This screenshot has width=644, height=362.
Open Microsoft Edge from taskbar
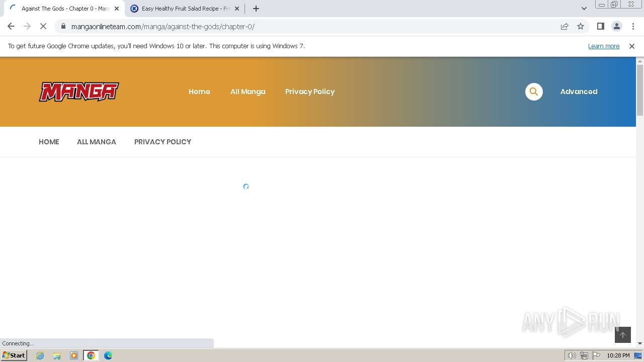point(108,355)
